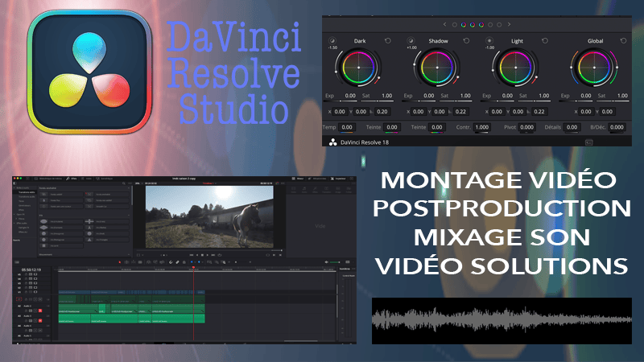
Task: Open the Index tab
Action: (x=86, y=179)
